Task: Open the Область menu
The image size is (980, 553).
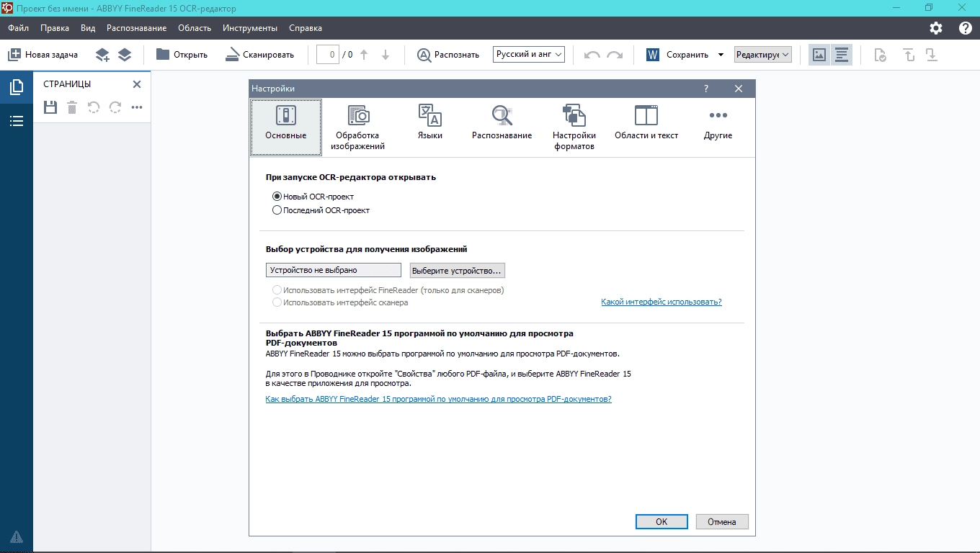Action: coord(195,28)
